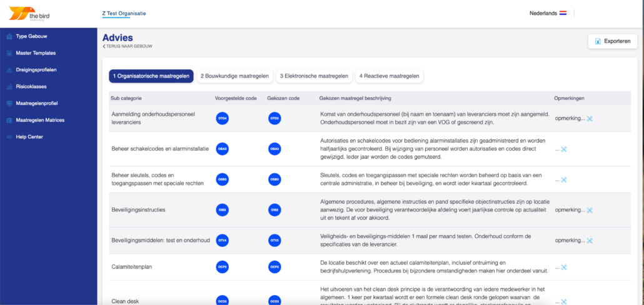The width and height of the screenshot is (644, 305).
Task: Click the Master Templates sidebar icon
Action: [9, 53]
